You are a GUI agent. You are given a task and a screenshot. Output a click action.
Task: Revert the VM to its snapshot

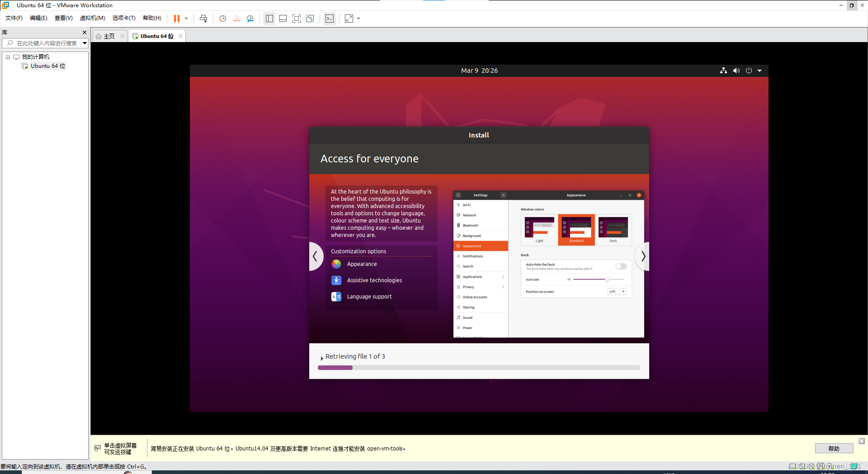(x=236, y=19)
